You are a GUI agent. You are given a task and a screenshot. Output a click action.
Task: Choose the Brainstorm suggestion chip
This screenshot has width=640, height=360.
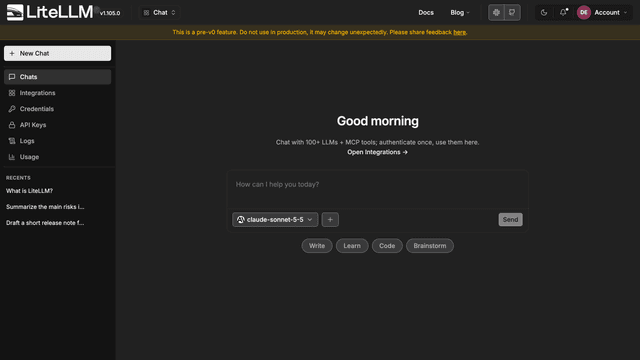430,246
